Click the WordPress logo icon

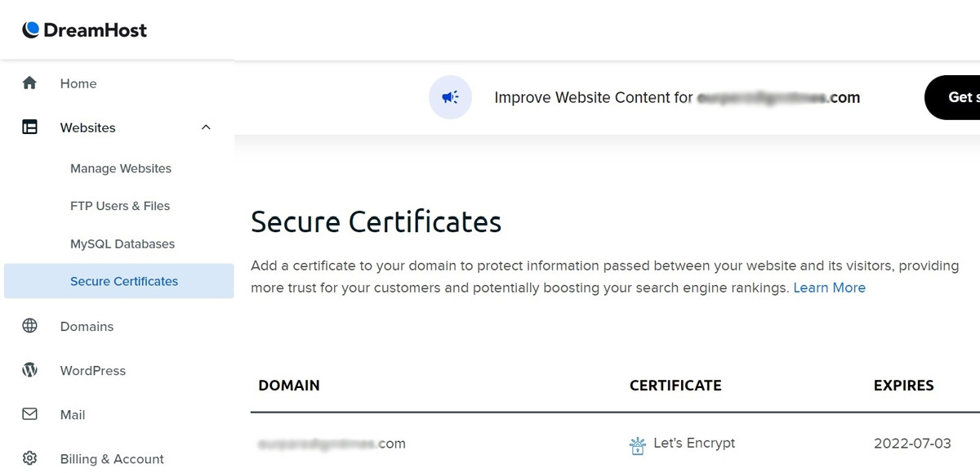click(x=29, y=370)
